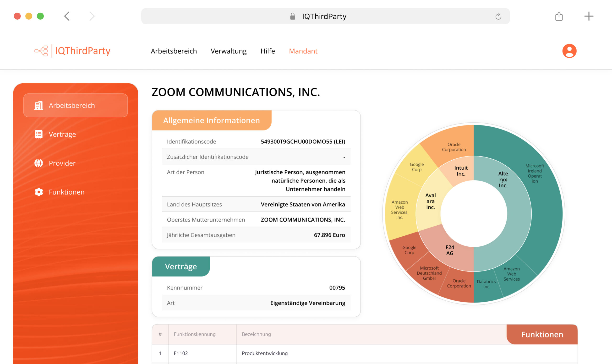Click the Juristische Person description text
The height and width of the screenshot is (364, 612).
(300, 180)
